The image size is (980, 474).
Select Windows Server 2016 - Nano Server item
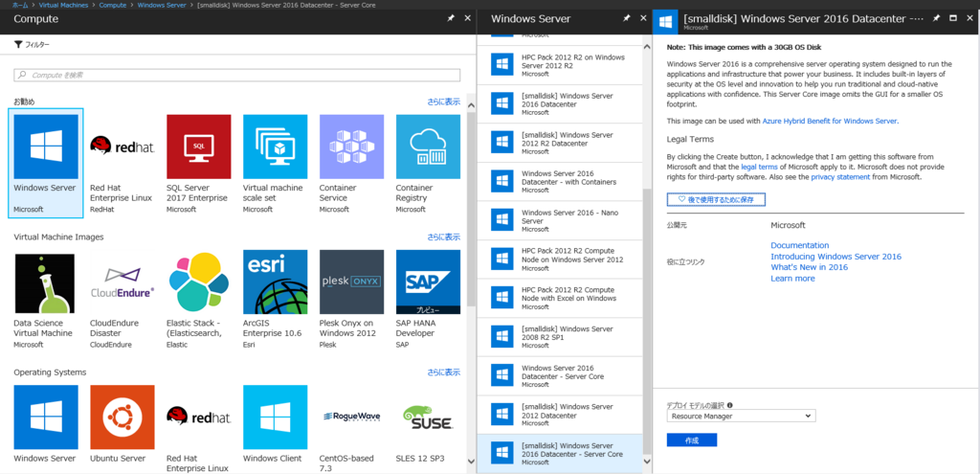point(560,221)
